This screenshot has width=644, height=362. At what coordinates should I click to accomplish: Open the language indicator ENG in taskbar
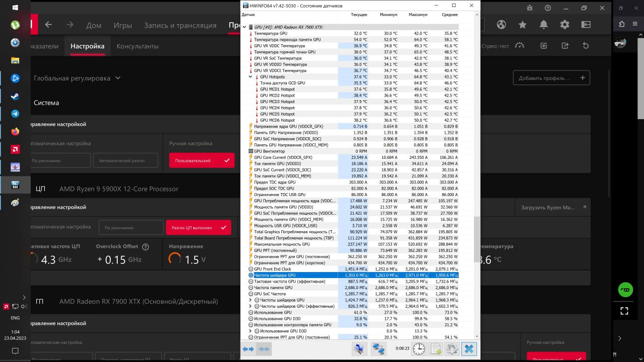(15, 318)
